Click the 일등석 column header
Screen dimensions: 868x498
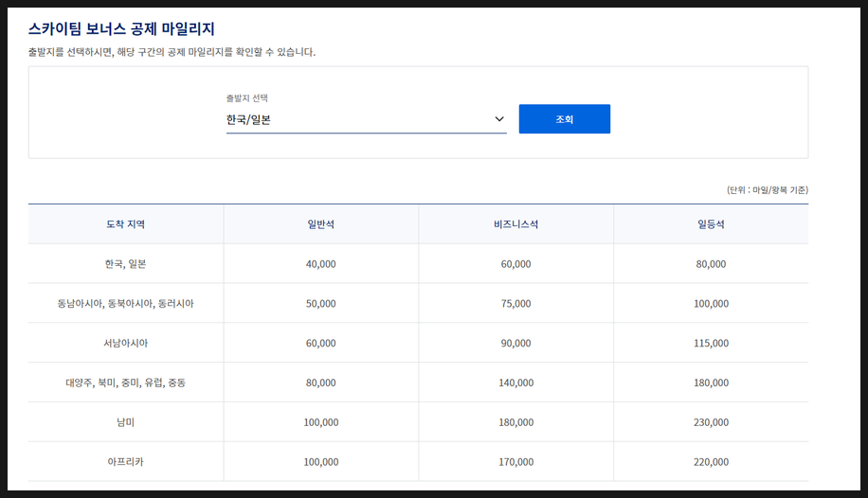point(711,224)
